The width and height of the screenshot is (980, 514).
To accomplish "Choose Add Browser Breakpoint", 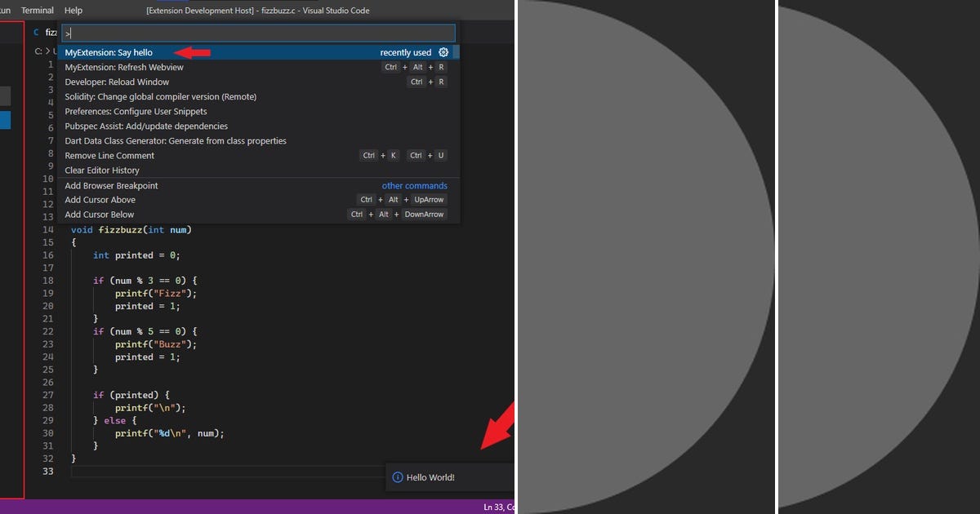I will [x=112, y=185].
